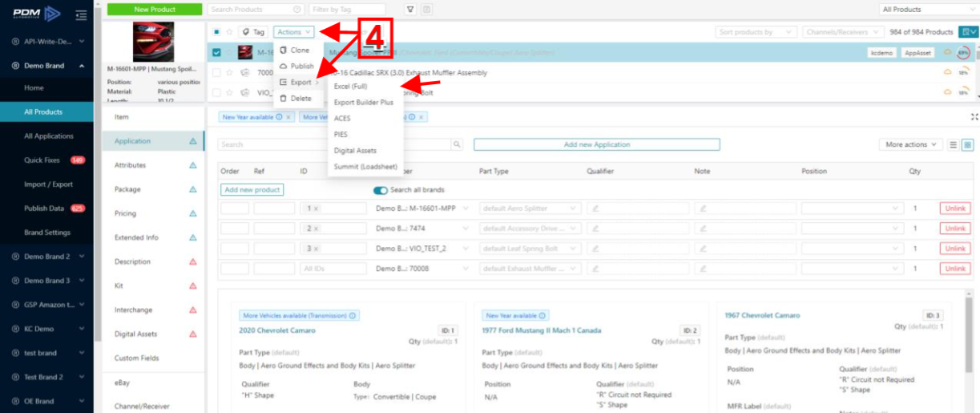Click the Quick Fixes 149 badge
Viewport: 980px width, 413px height.
click(x=78, y=160)
